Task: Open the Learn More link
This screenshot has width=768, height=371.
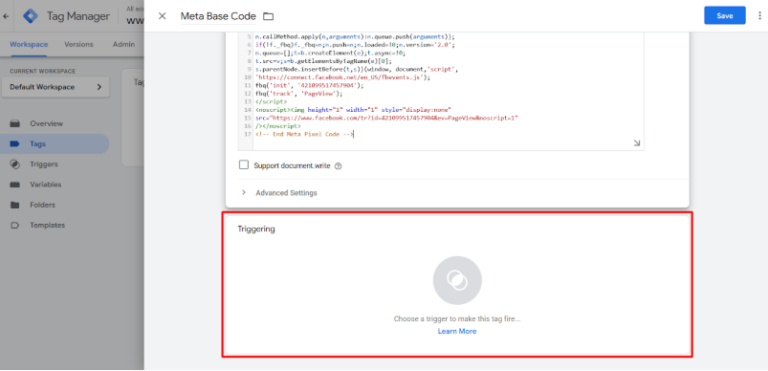Action: [457, 331]
